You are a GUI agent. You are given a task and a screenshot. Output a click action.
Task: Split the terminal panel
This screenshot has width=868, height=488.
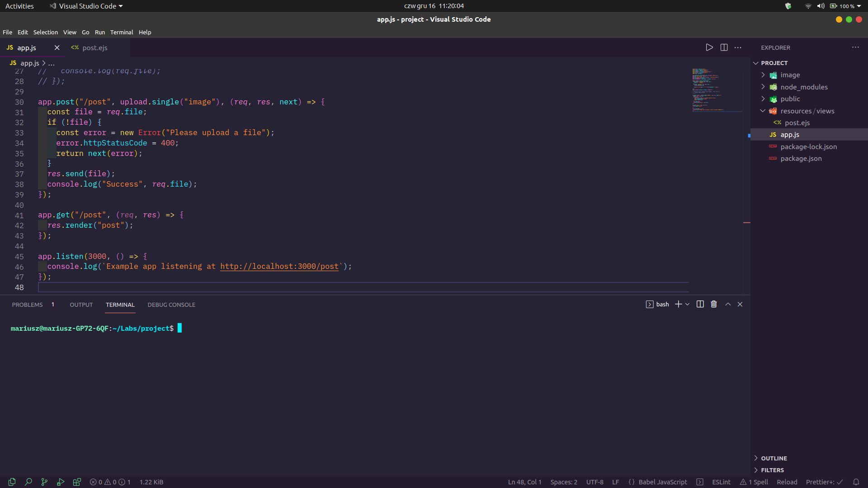coord(700,305)
